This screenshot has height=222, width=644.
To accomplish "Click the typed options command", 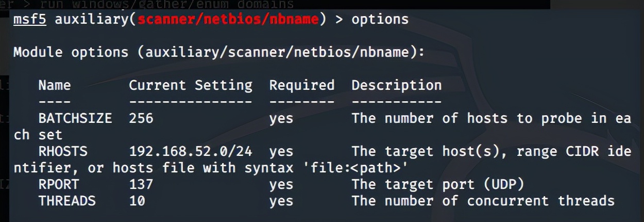I will (x=380, y=20).
